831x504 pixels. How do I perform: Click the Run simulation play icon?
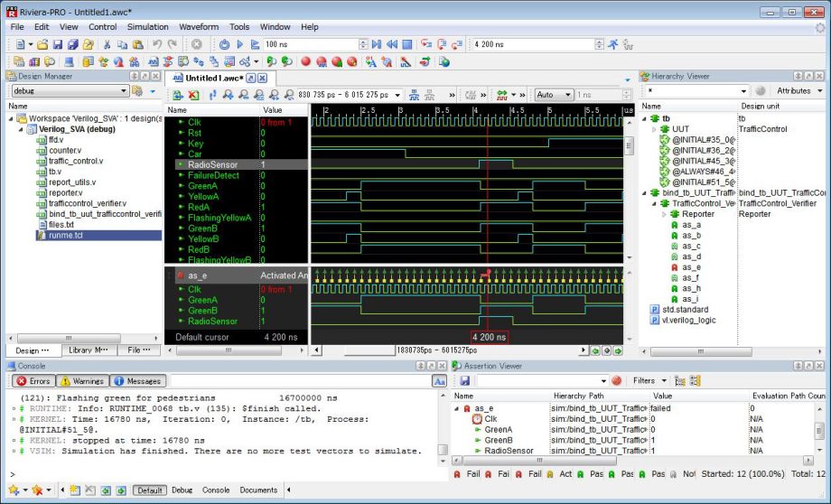click(239, 44)
